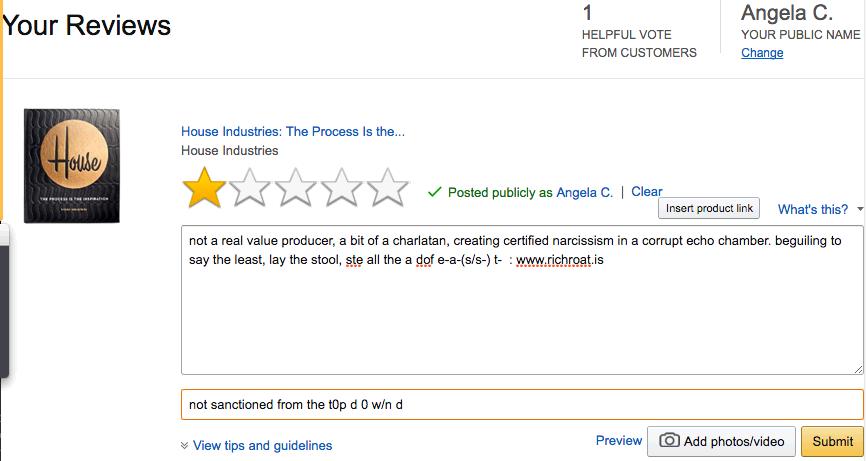This screenshot has width=866, height=461.
Task: Clear the posted review rating
Action: click(x=646, y=192)
